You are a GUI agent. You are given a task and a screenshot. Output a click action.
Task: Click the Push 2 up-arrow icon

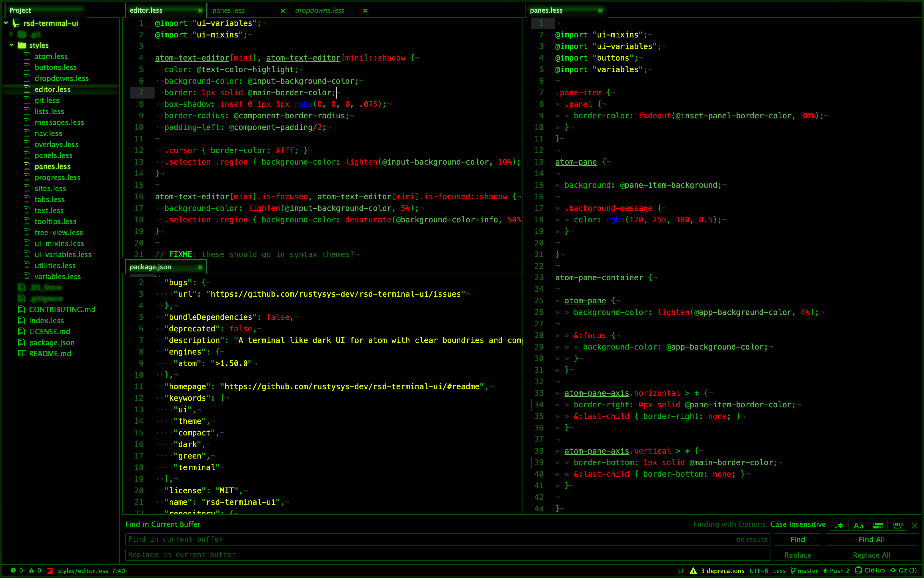coord(825,571)
